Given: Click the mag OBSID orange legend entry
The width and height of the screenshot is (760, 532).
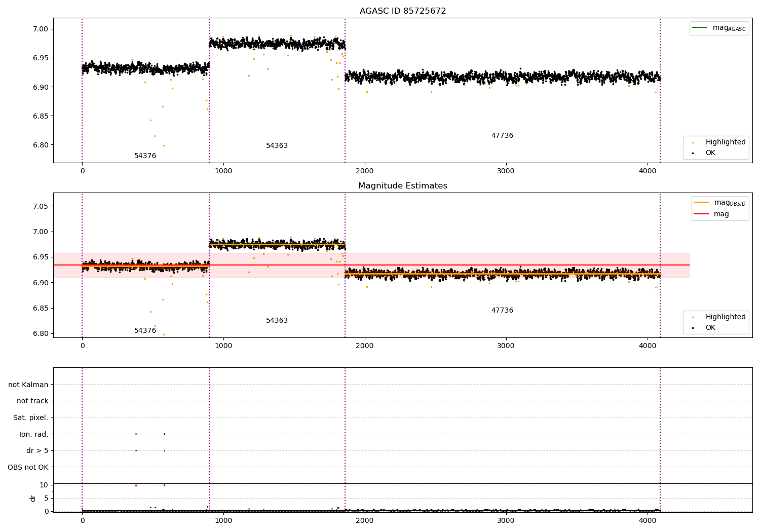Looking at the screenshot, I should [x=720, y=203].
